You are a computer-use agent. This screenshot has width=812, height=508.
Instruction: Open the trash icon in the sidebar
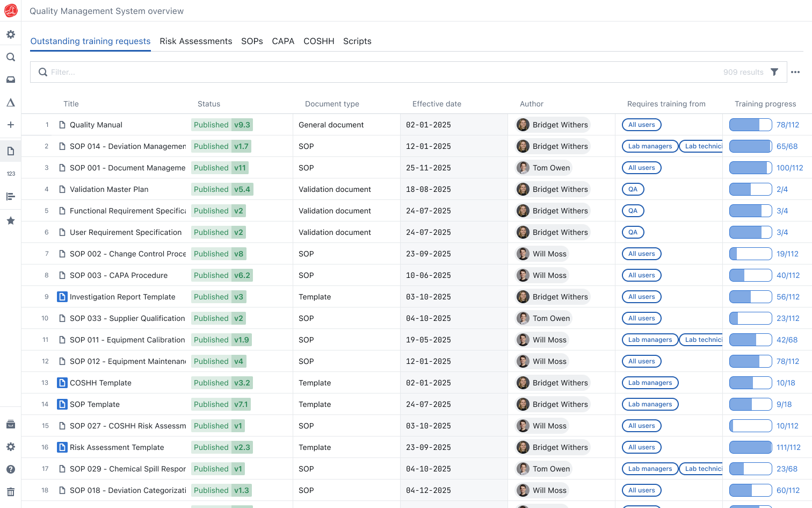tap(10, 492)
